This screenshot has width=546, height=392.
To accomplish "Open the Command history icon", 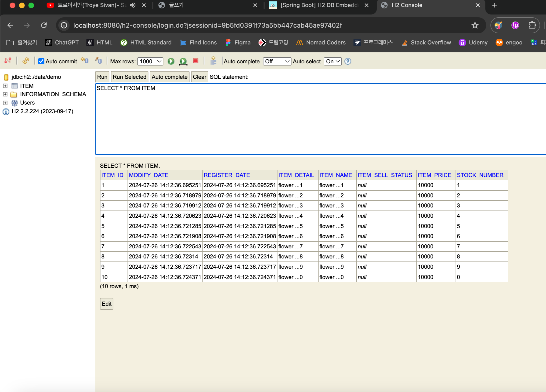I will pyautogui.click(x=213, y=61).
